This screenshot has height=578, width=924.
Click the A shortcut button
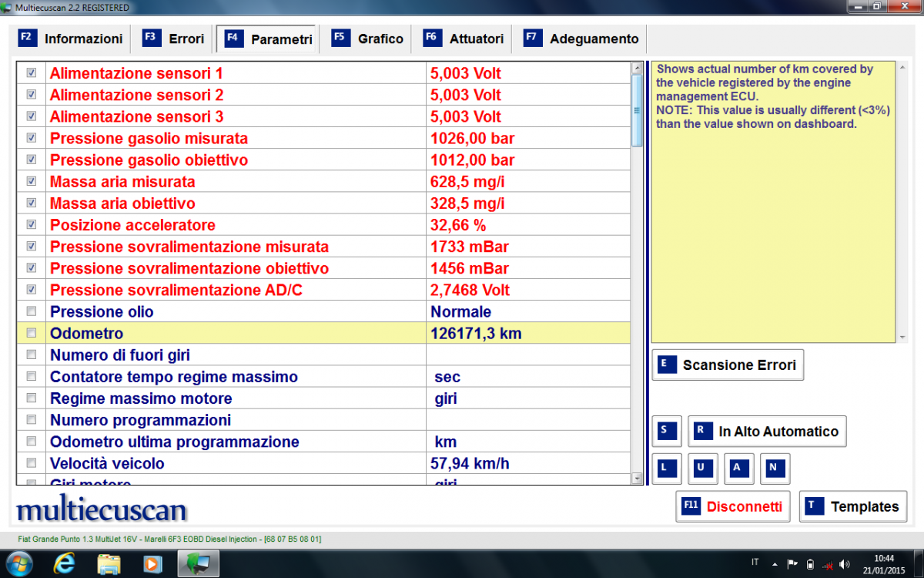tap(739, 469)
